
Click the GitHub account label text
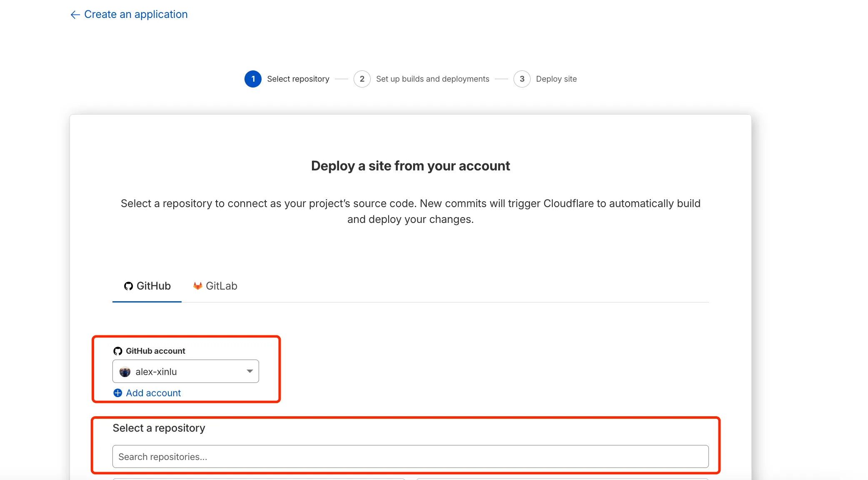(155, 351)
